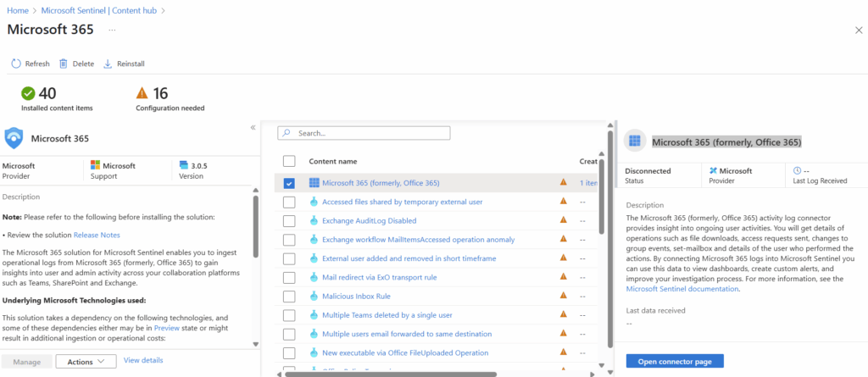
Task: Click warning icon on New executable via Office row
Action: click(x=564, y=352)
